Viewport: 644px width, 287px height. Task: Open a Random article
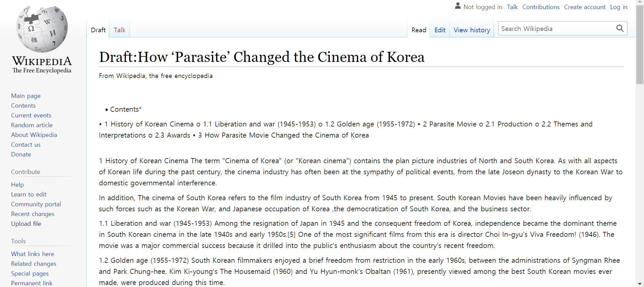point(32,125)
